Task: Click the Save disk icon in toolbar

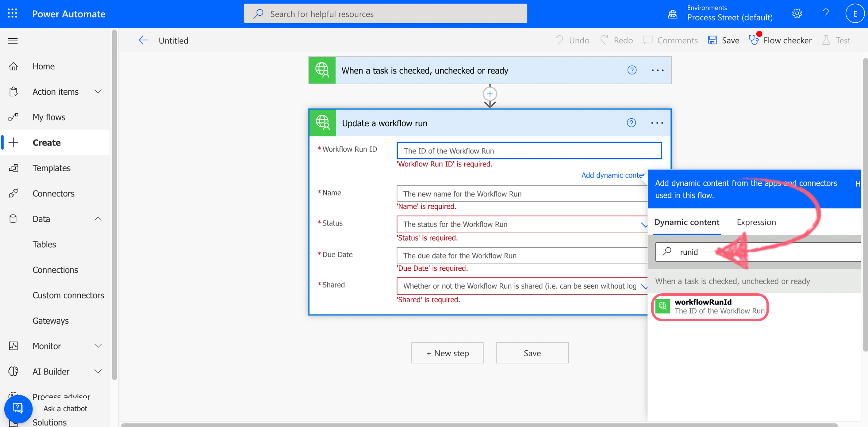Action: tap(712, 40)
